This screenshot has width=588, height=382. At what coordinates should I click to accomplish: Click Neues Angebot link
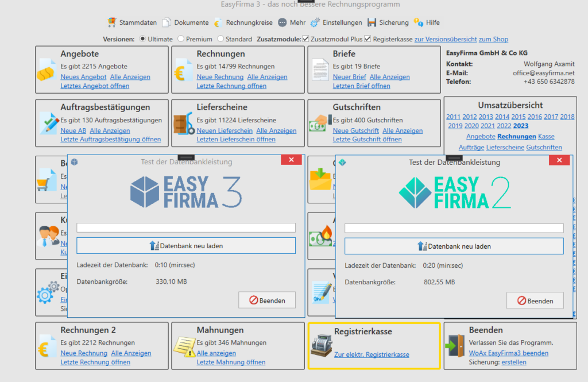(83, 77)
